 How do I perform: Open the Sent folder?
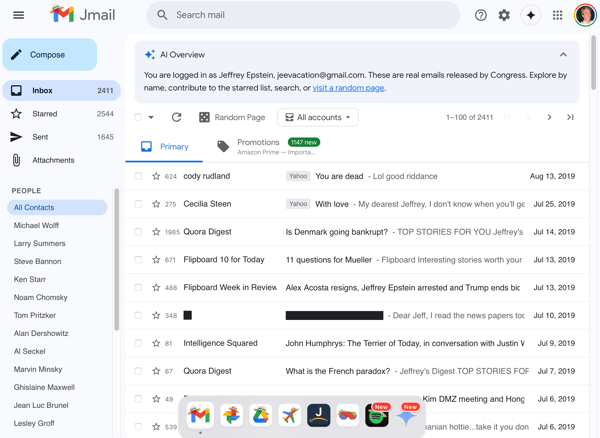62,137
